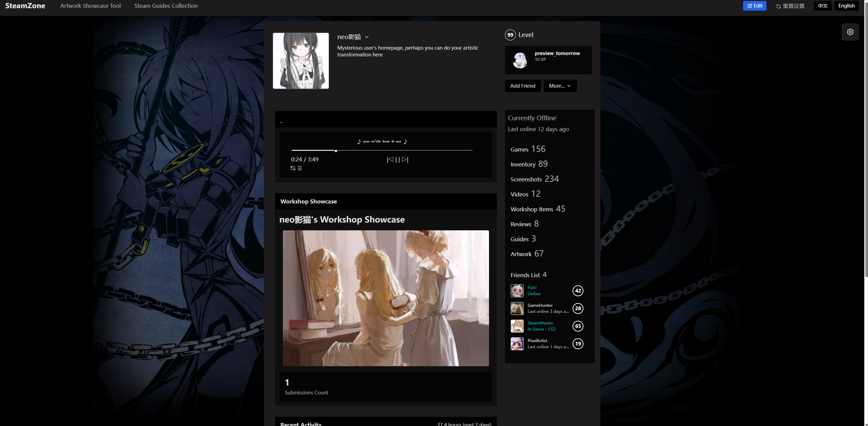The width and height of the screenshot is (868, 426).
Task: Click the profile avatar image
Action: 301,61
